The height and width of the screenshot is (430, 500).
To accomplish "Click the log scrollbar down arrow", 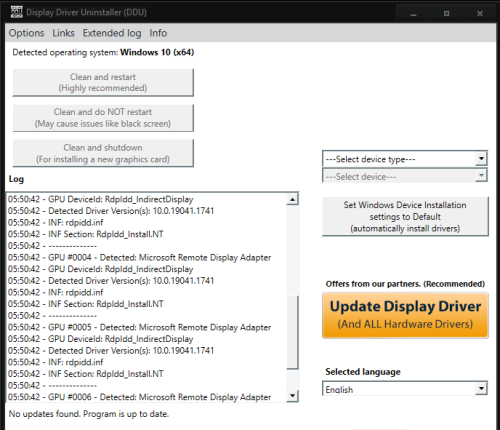I will (x=292, y=396).
